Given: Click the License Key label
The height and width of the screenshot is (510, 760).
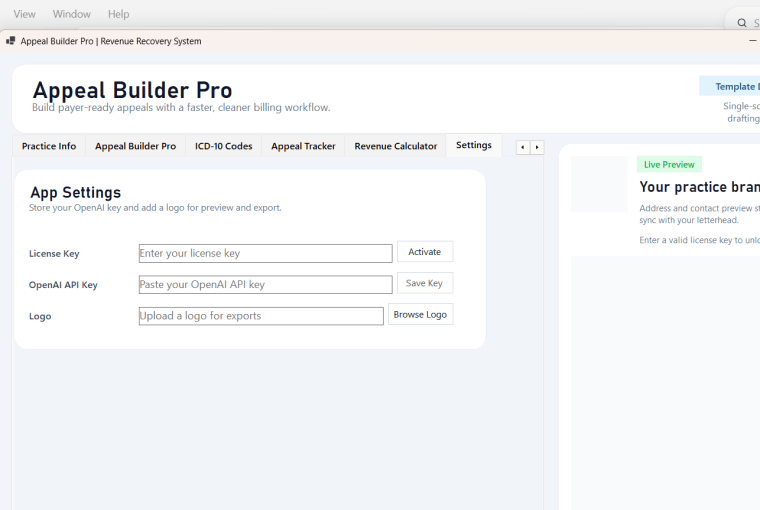Looking at the screenshot, I should (54, 254).
